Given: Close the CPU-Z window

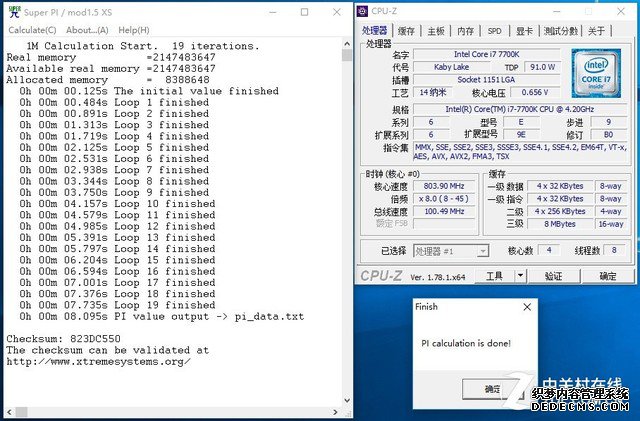Looking at the screenshot, I should (x=621, y=11).
